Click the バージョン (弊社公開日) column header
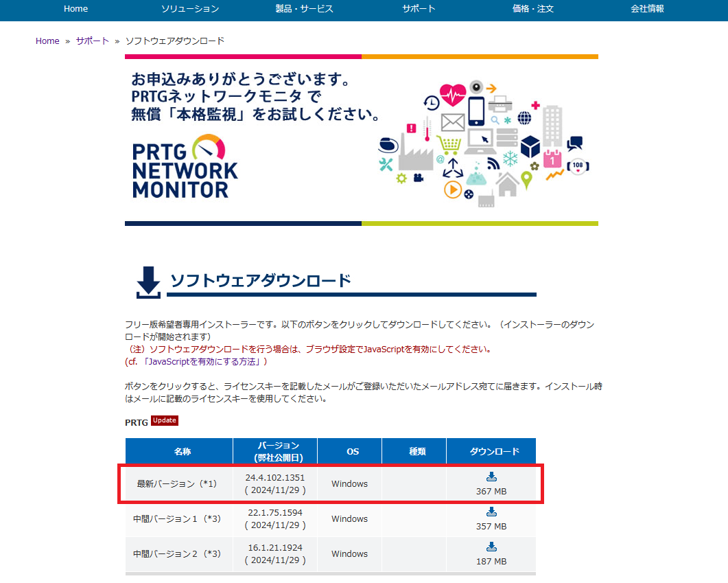This screenshot has width=728, height=583. coord(275,451)
